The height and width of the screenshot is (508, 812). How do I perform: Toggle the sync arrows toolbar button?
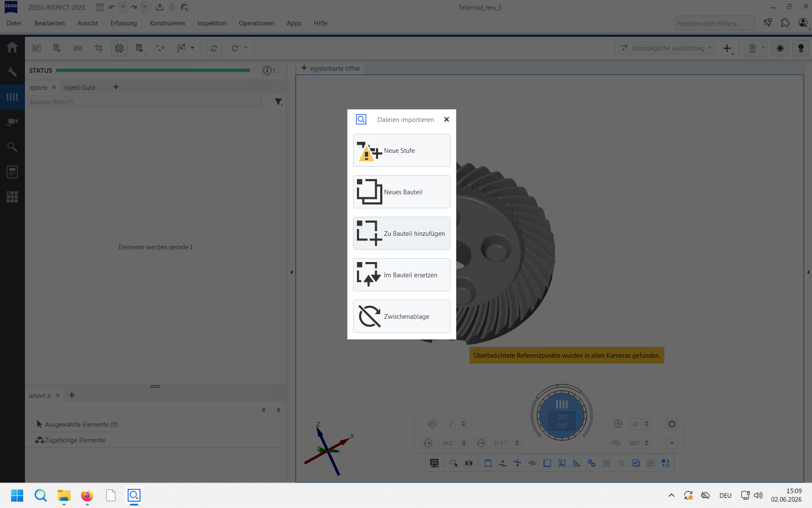point(214,48)
